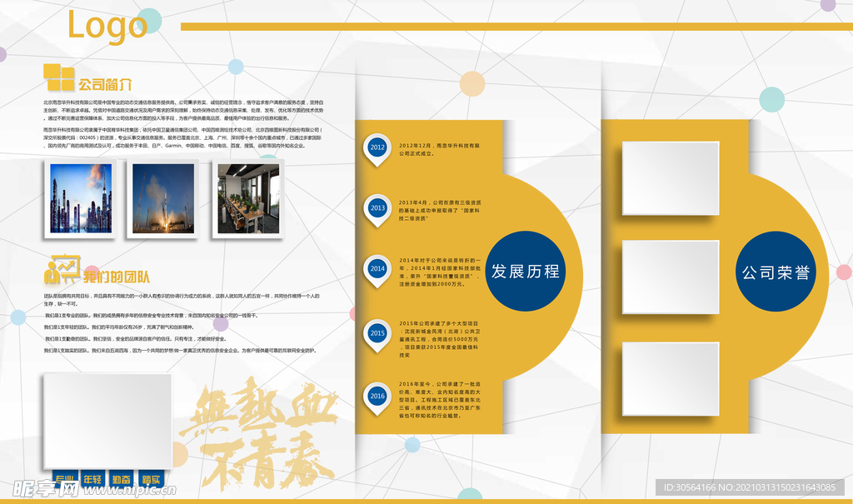Image resolution: width=853 pixels, height=504 pixels.
Task: Click the 2014 timeline marker pin
Action: click(377, 269)
